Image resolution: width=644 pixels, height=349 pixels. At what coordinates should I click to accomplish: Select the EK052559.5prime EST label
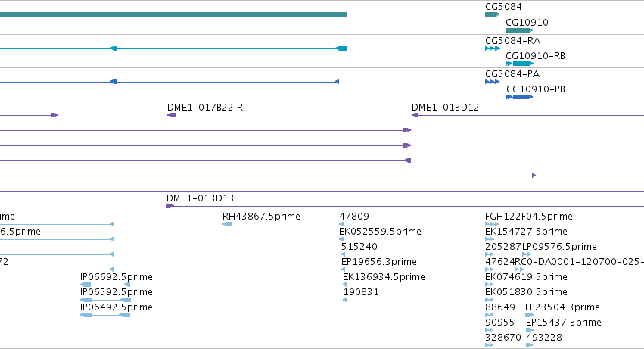coord(381,232)
